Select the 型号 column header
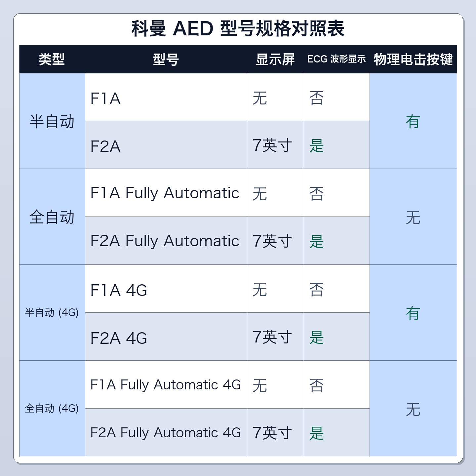476x476 pixels. click(166, 59)
